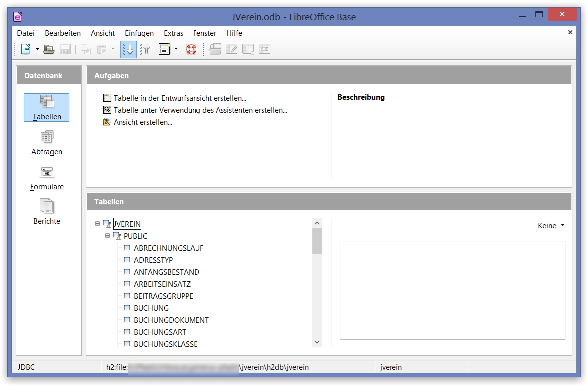This screenshot has height=387, width=588.
Task: Open the Extras menu
Action: tap(173, 33)
